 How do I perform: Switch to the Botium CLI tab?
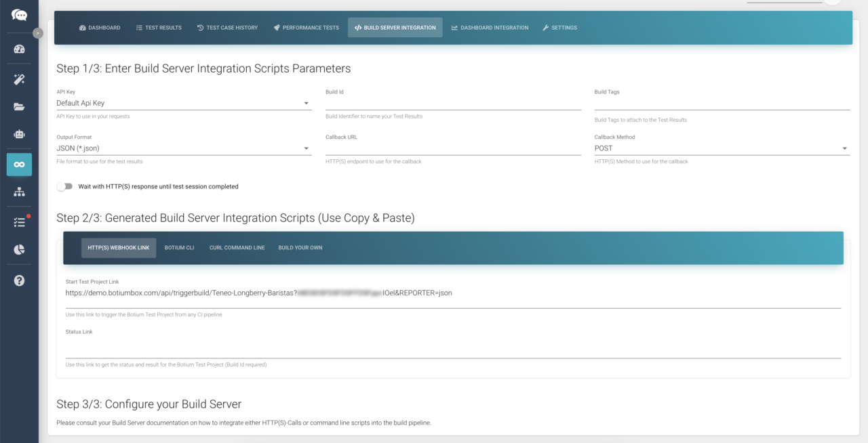pyautogui.click(x=179, y=247)
